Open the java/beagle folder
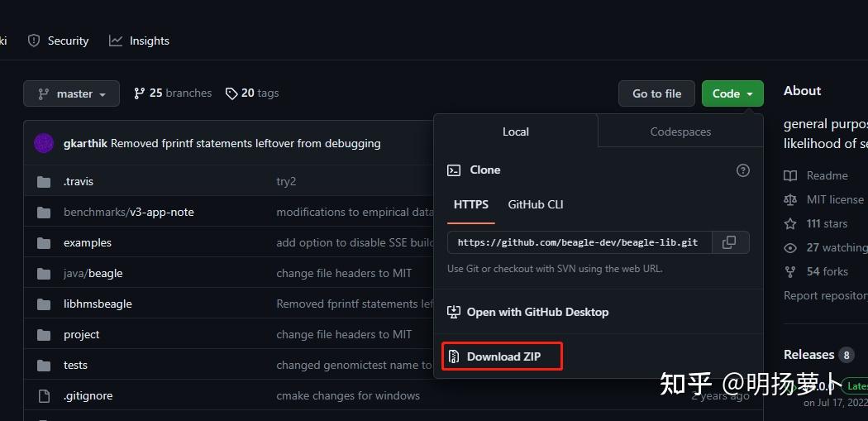Viewport: 868px width, 421px height. 93,273
